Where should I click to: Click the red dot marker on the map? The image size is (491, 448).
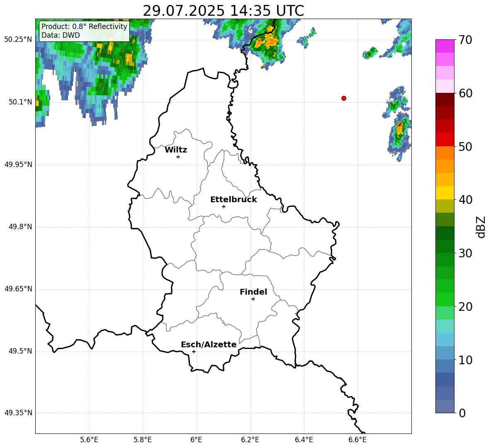pyautogui.click(x=344, y=98)
